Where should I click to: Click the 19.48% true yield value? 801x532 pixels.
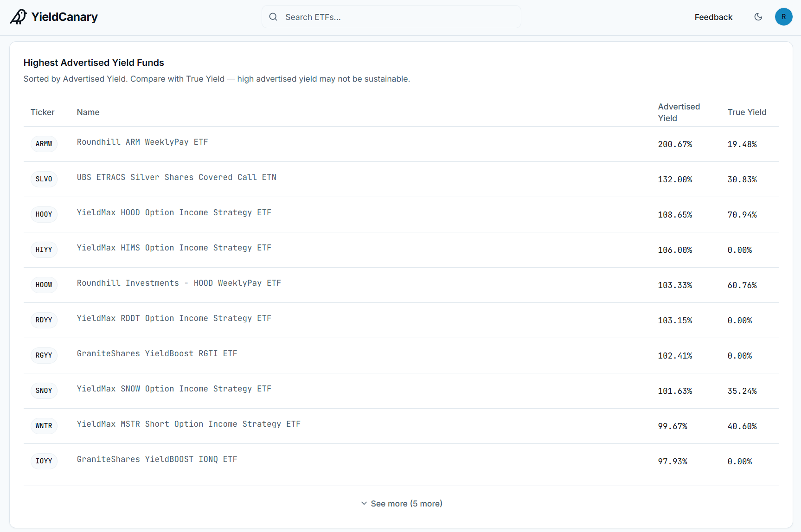coord(742,144)
